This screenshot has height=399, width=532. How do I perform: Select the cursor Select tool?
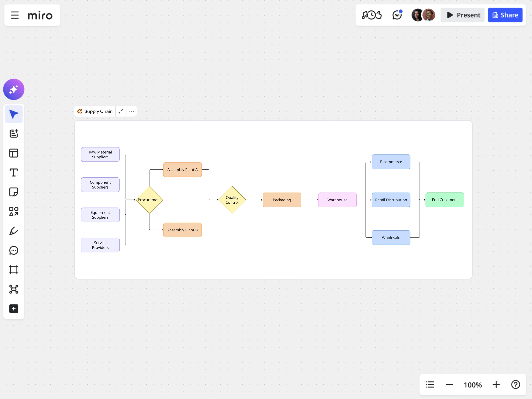14,114
